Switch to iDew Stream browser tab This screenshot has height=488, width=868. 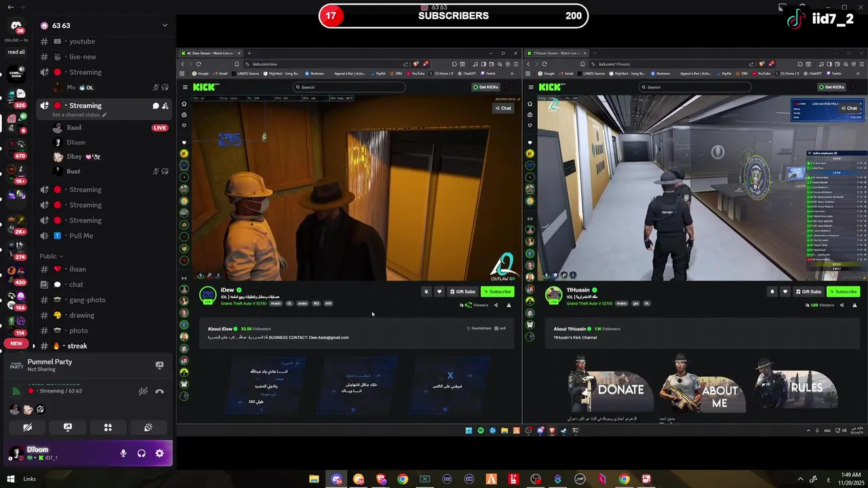click(x=212, y=53)
